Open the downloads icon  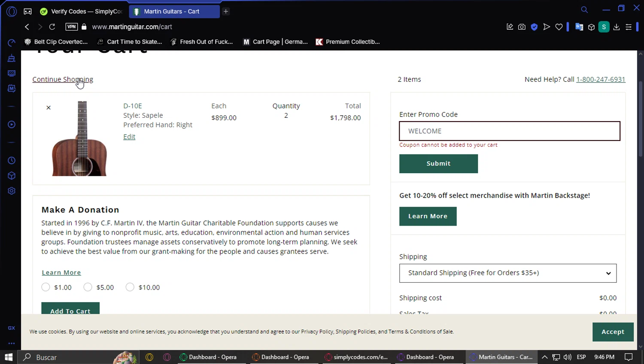617,27
